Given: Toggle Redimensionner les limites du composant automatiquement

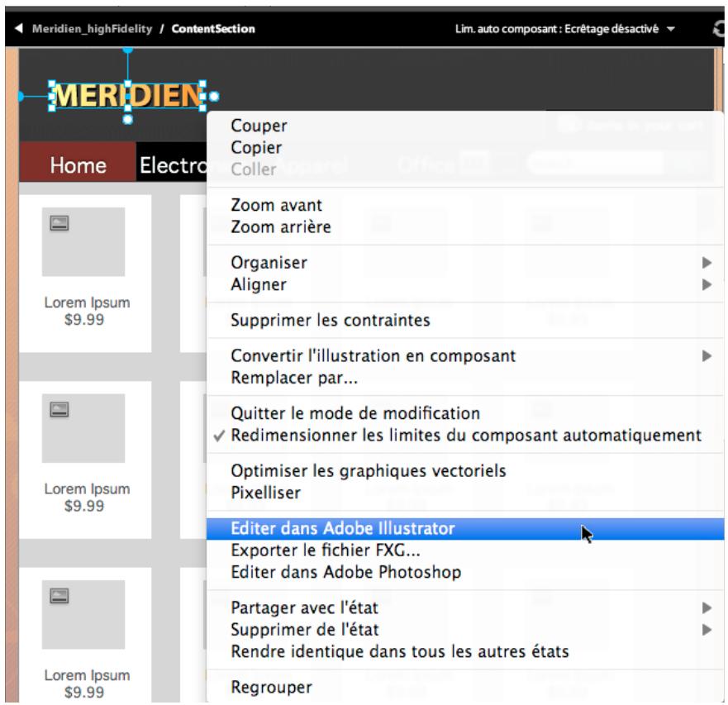Looking at the screenshot, I should point(465,436).
